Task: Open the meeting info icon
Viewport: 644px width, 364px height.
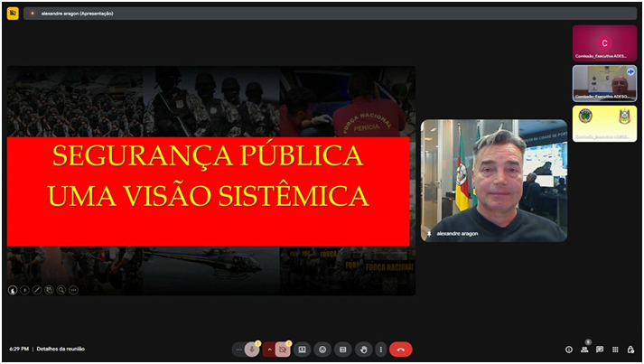Action: [x=569, y=350]
